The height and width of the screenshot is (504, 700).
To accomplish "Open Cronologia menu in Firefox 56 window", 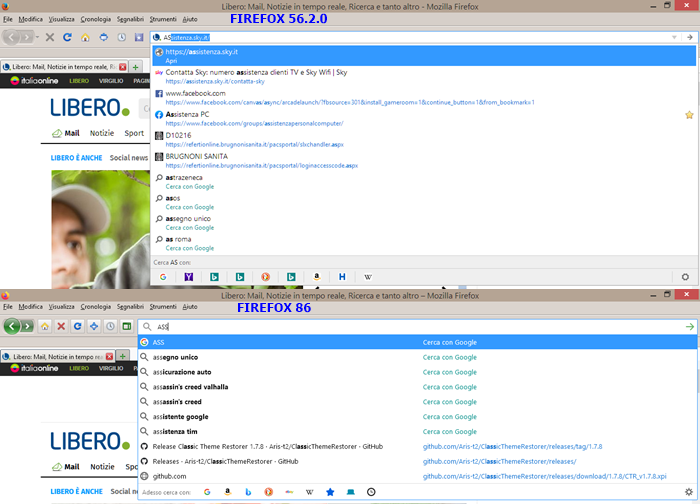I will (96, 19).
